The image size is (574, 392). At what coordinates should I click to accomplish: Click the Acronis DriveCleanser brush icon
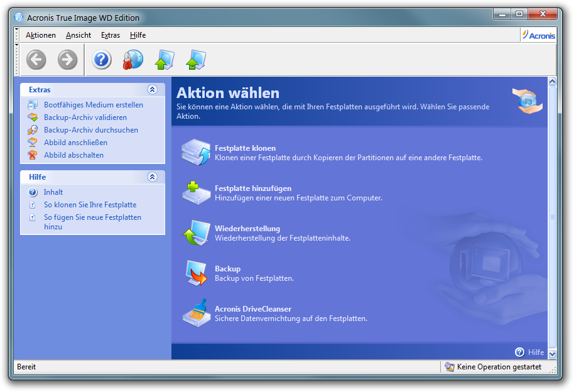click(196, 312)
